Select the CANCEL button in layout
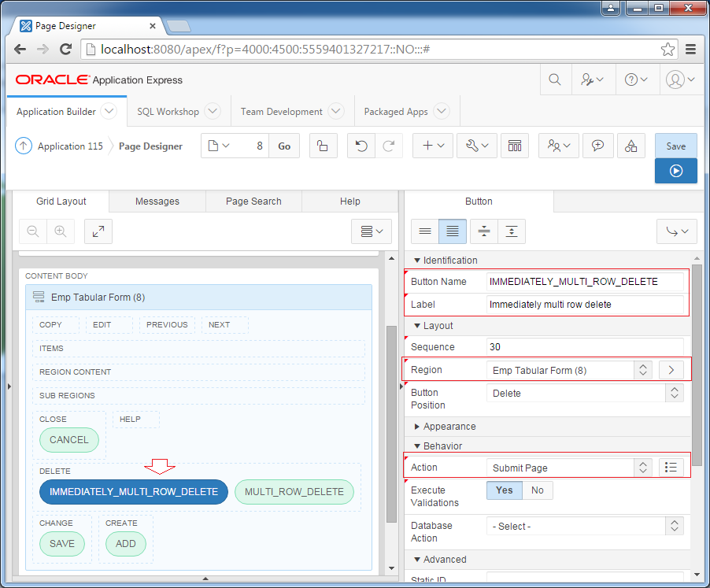The width and height of the screenshot is (710, 588). (x=68, y=440)
